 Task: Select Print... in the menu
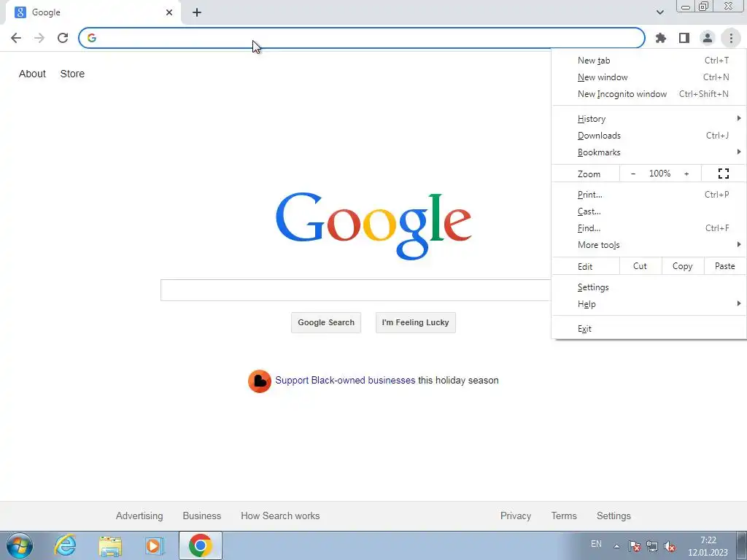pos(649,195)
